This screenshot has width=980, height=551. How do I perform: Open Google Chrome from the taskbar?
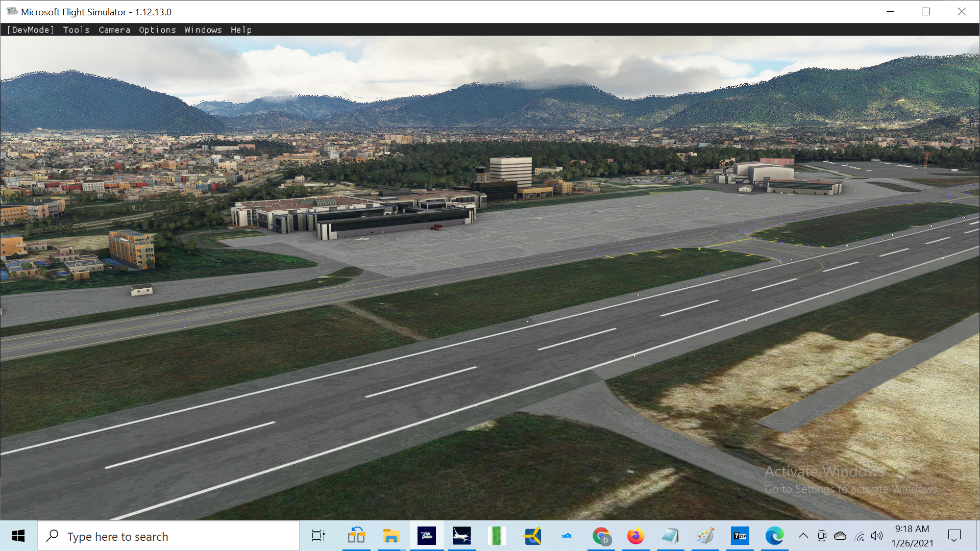(602, 536)
